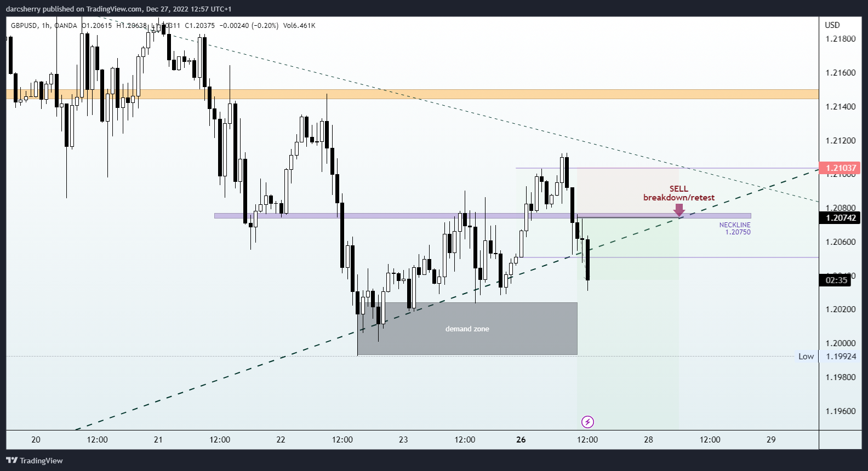This screenshot has width=868, height=471.
Task: Click the 1.20742 current price label
Action: 840,218
